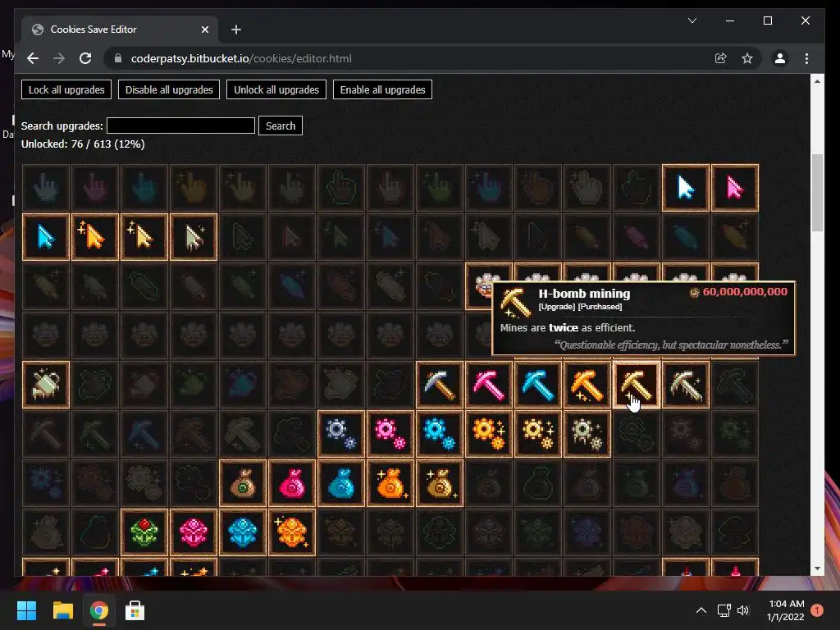
Task: Select the pink gears factory upgrade
Action: click(390, 434)
